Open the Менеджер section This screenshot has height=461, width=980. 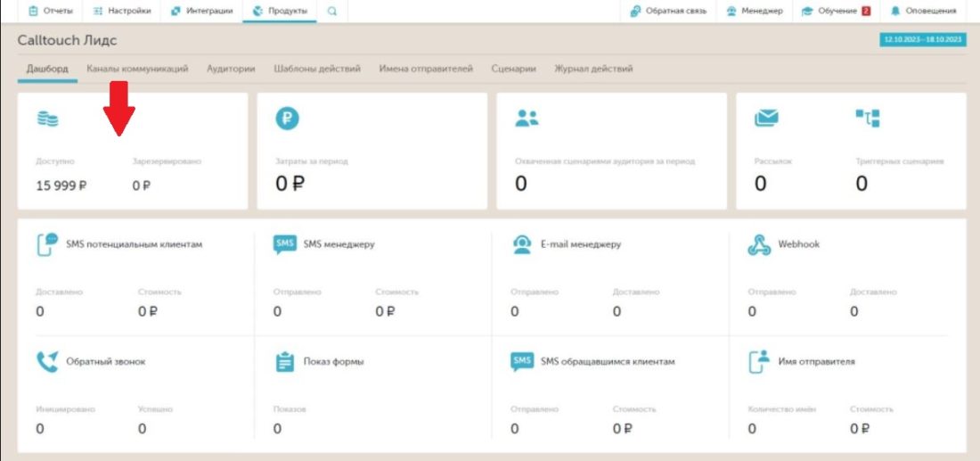[755, 11]
